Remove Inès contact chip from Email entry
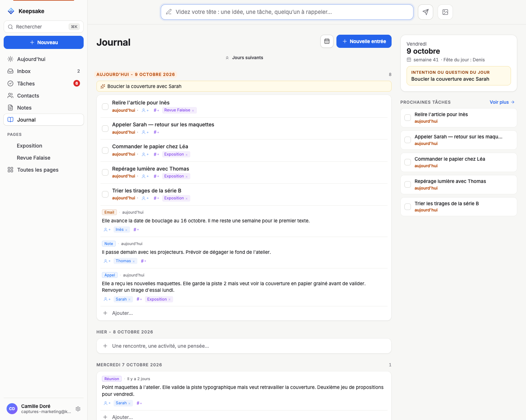The image size is (526, 420). [126, 230]
